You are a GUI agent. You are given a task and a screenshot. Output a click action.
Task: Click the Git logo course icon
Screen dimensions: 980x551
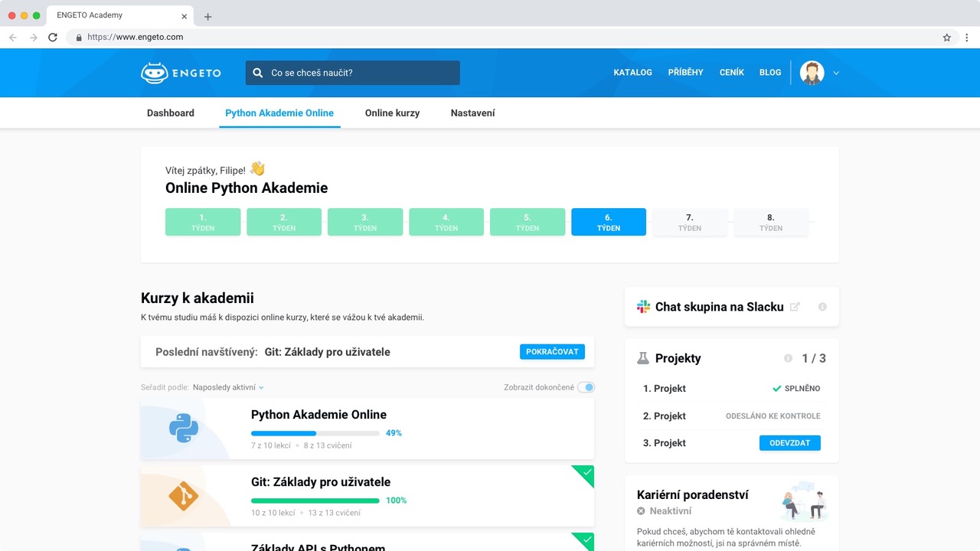pyautogui.click(x=184, y=496)
